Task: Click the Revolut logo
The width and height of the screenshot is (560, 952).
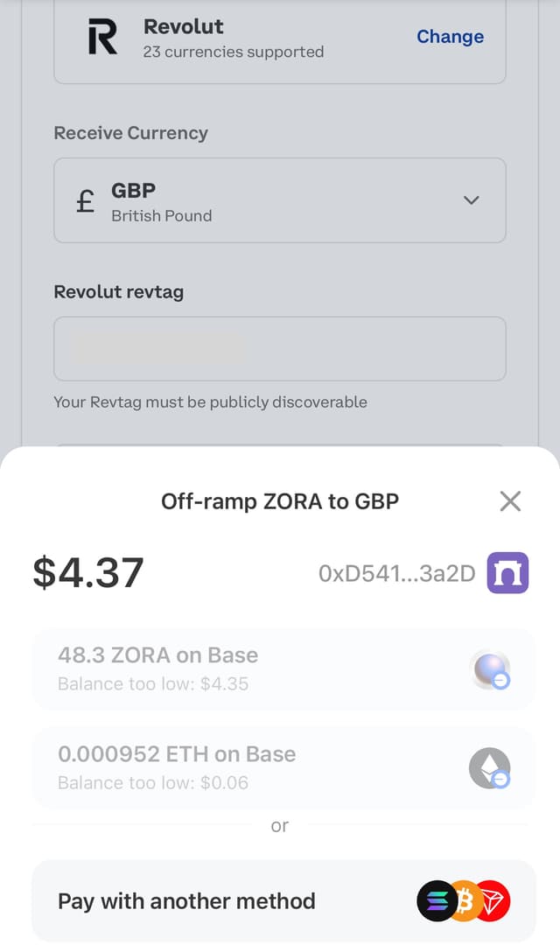Action: [x=101, y=37]
